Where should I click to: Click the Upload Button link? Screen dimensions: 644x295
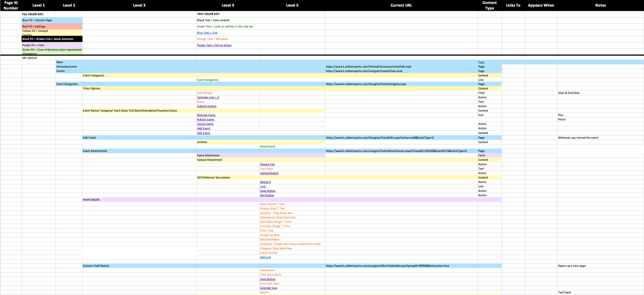tap(269, 173)
